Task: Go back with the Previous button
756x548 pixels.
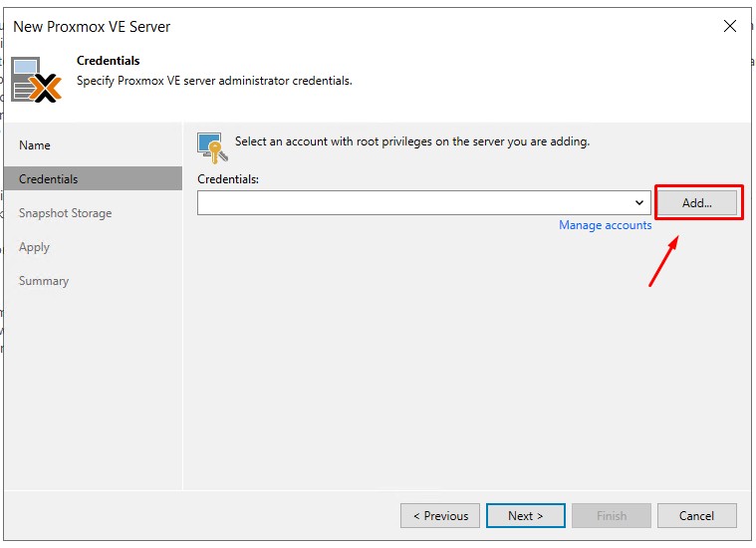Action: [440, 516]
